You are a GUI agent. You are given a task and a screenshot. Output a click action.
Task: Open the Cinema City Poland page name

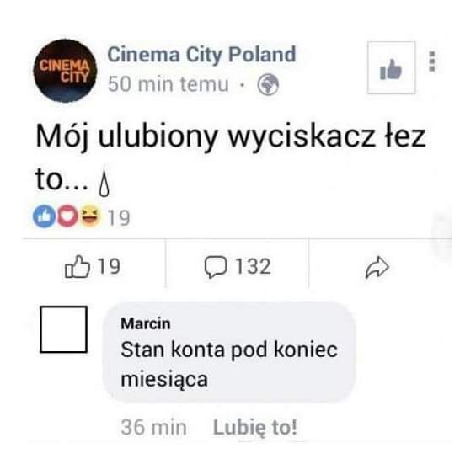pos(201,55)
